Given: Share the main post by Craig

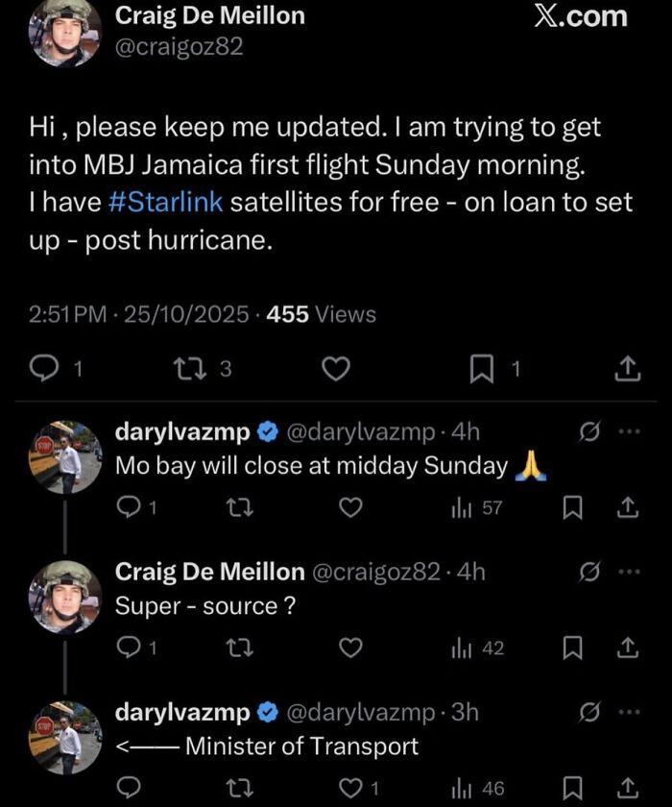Looking at the screenshot, I should click(x=626, y=367).
